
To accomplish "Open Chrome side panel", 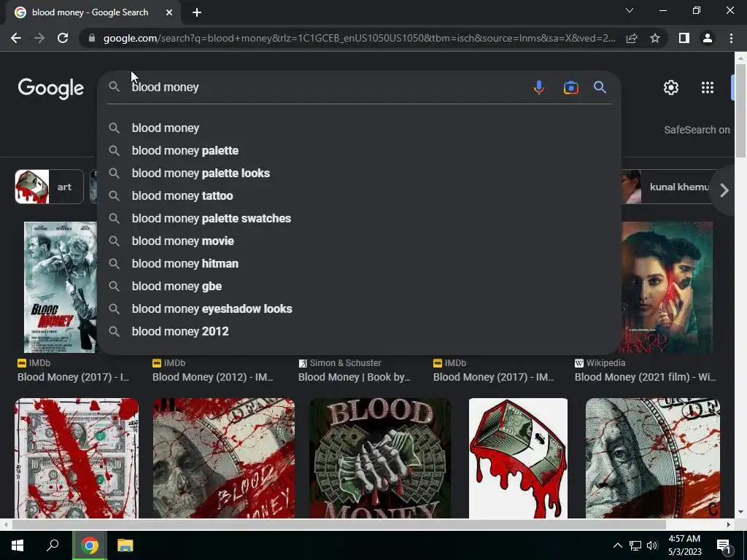I will (x=684, y=38).
